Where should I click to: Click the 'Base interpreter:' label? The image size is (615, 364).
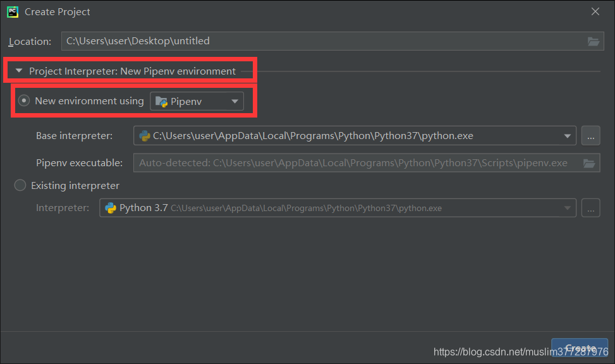point(74,136)
